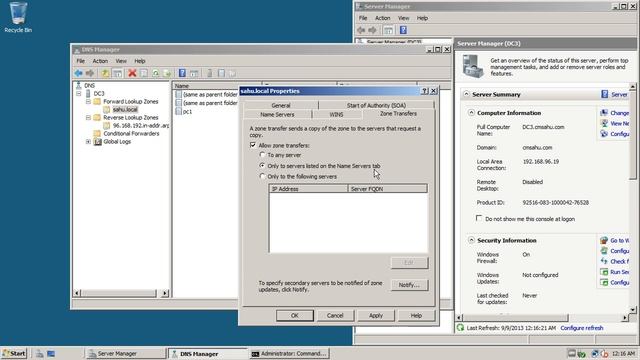Click Up one level folder icon in DNS Manager

point(105,73)
